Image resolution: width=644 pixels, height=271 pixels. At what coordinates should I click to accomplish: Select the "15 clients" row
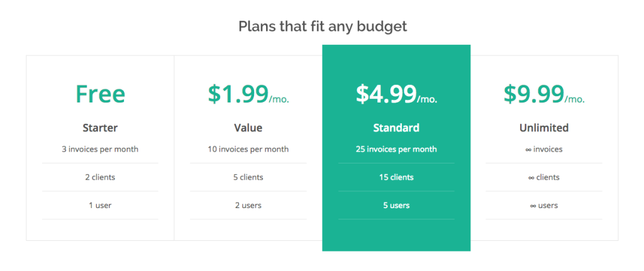click(x=396, y=177)
